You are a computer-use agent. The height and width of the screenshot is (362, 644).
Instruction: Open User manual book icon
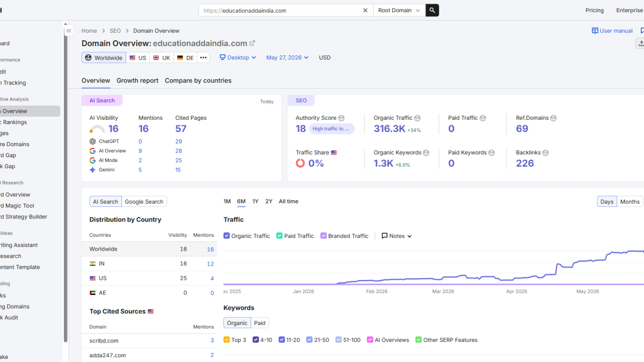[x=595, y=31]
